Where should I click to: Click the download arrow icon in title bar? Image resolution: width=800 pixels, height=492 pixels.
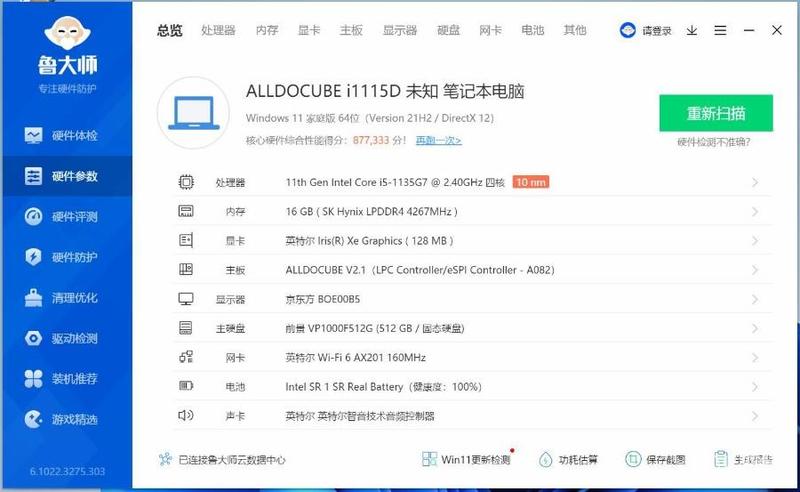(x=692, y=31)
